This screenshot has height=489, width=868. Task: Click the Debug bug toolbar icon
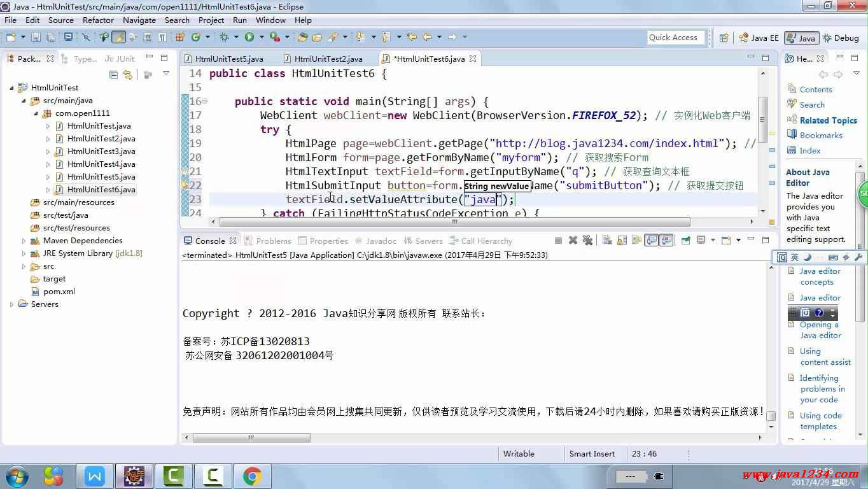tap(224, 38)
